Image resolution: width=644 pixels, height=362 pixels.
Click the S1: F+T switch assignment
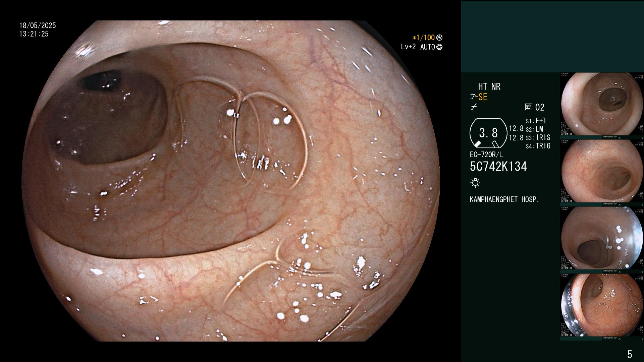[536, 121]
